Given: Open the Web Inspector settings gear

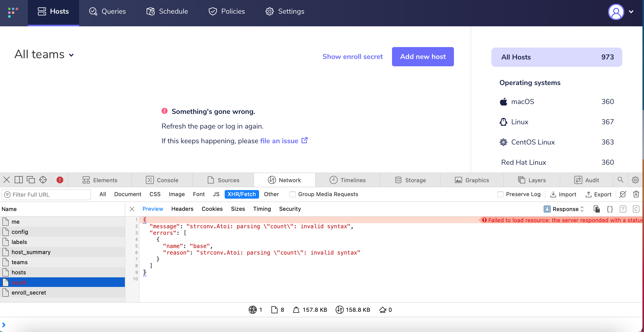Looking at the screenshot, I should click(636, 180).
